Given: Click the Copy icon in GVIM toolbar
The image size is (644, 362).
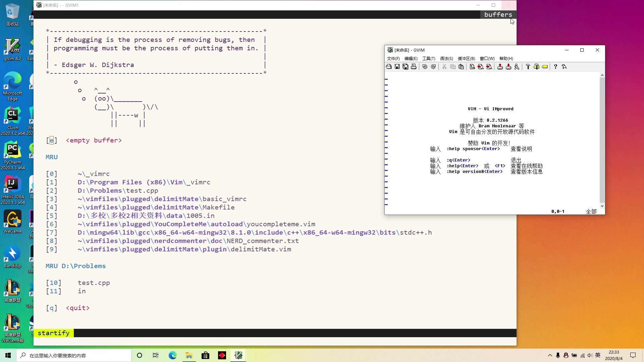Looking at the screenshot, I should (453, 67).
